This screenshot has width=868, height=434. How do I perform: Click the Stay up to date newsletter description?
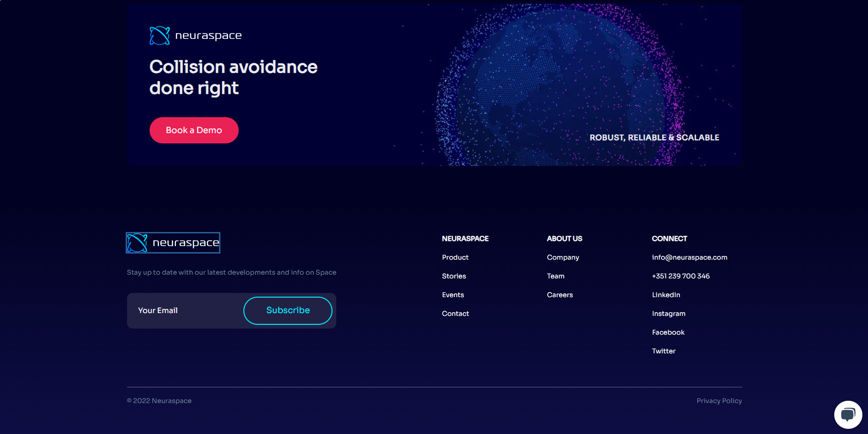coord(232,272)
